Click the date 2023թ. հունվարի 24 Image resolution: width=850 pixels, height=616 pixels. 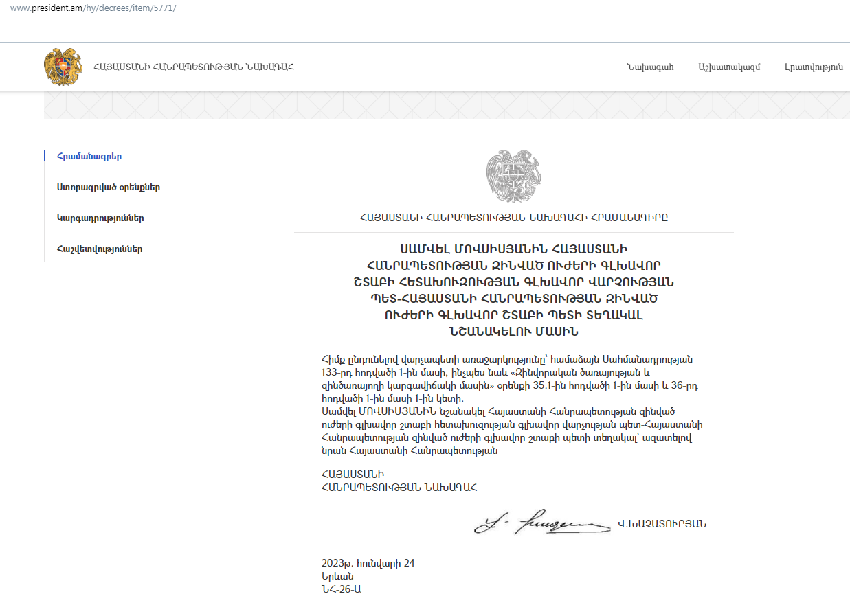368,564
